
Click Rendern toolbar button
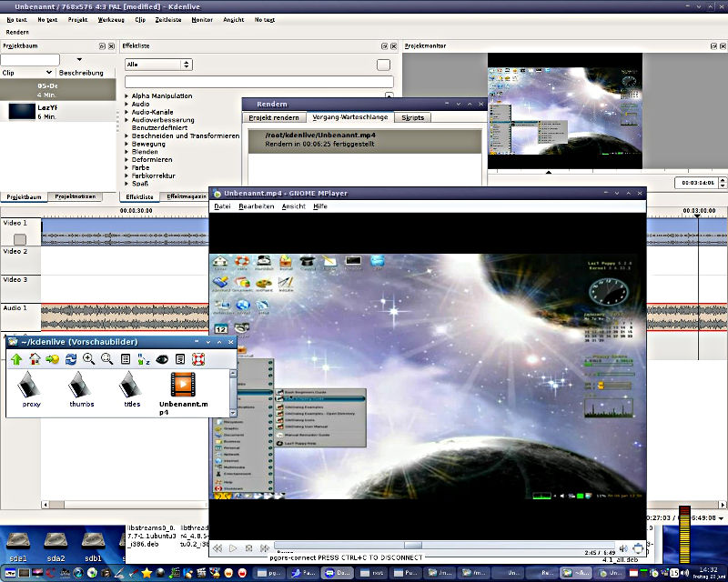point(17,33)
